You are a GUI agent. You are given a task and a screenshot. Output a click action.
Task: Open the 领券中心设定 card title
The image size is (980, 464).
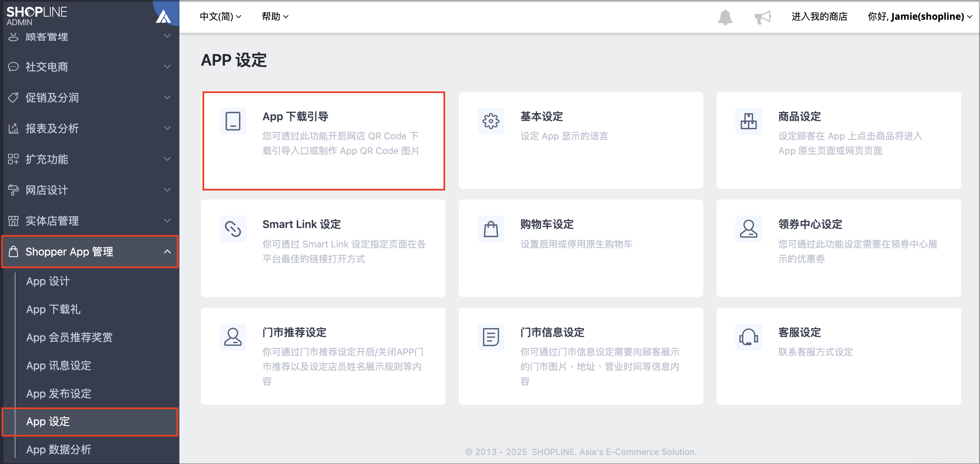pyautogui.click(x=810, y=225)
